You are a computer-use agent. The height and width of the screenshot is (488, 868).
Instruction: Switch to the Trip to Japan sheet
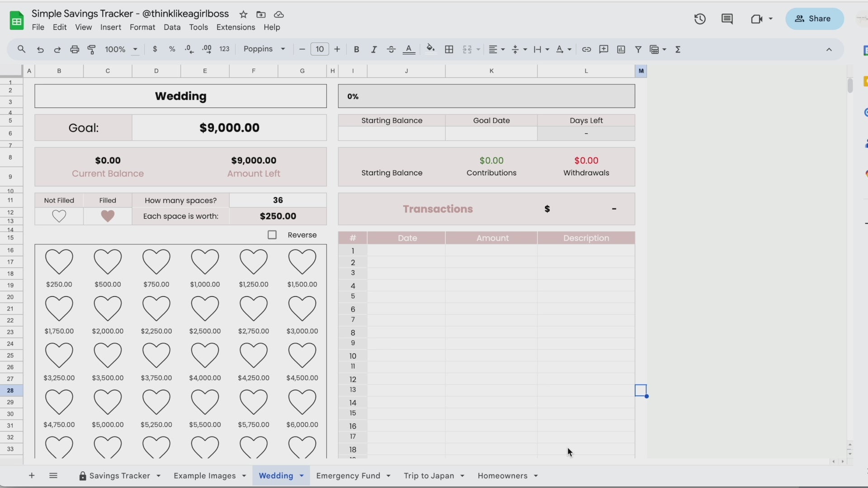(429, 475)
